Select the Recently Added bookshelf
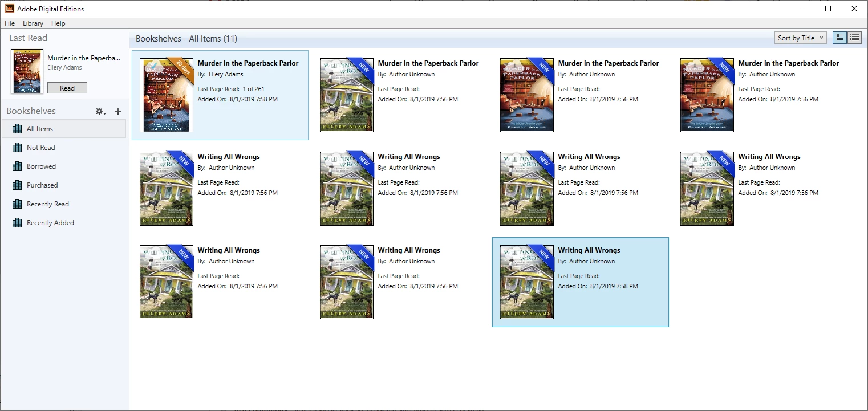 63,223
